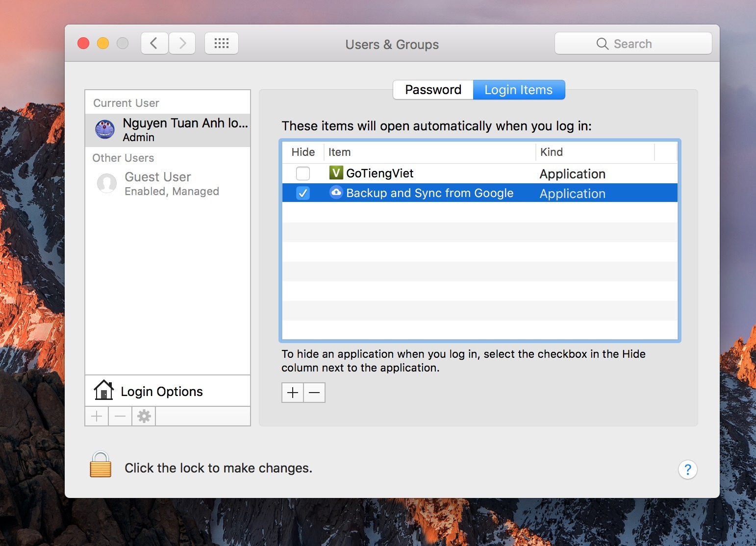Click the Login Options house icon
This screenshot has height=546, width=756.
pyautogui.click(x=104, y=391)
